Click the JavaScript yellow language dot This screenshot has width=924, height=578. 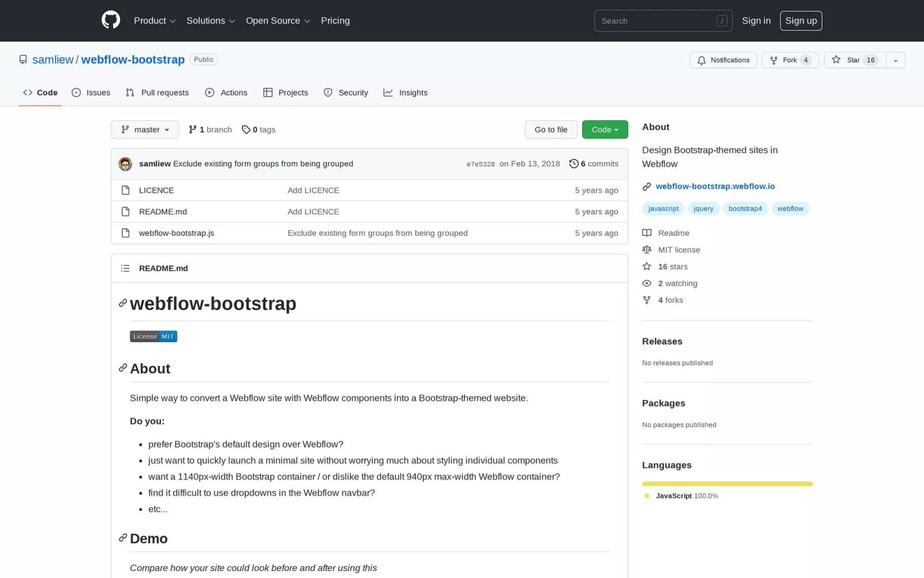(x=647, y=496)
